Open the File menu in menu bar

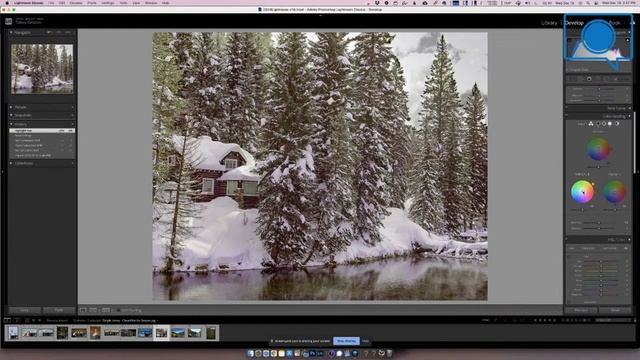[51, 3]
